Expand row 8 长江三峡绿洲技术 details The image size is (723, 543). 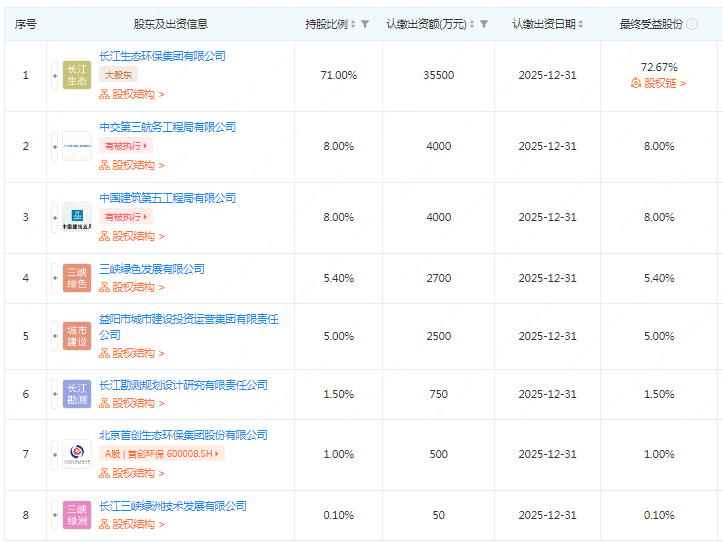55,515
